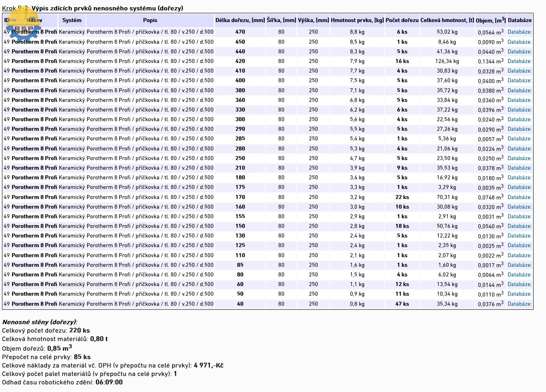Click the Popis column header
This screenshot has height=392, width=546.
coord(150,20)
